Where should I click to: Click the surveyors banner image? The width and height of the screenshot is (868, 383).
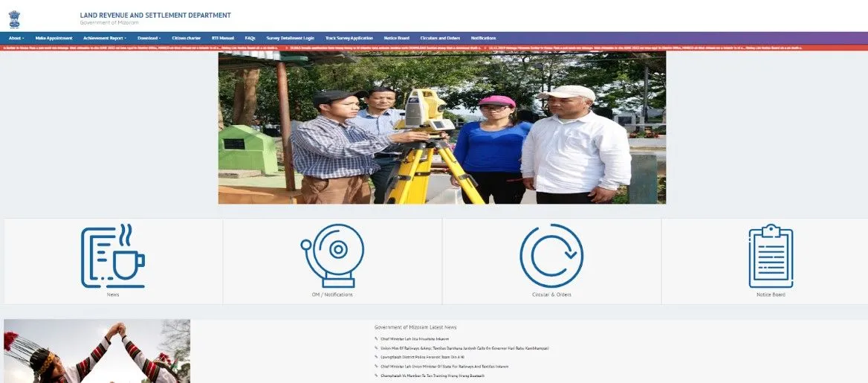pyautogui.click(x=441, y=127)
